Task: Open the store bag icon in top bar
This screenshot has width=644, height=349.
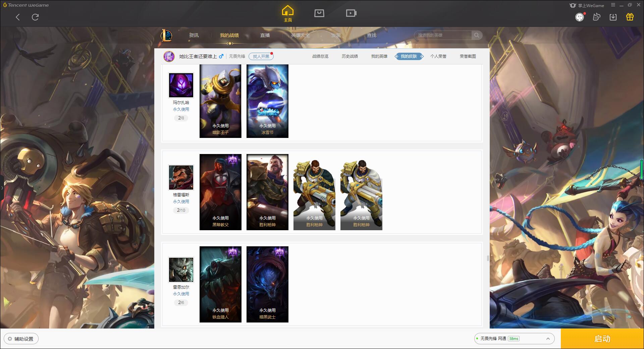Action: pos(319,13)
